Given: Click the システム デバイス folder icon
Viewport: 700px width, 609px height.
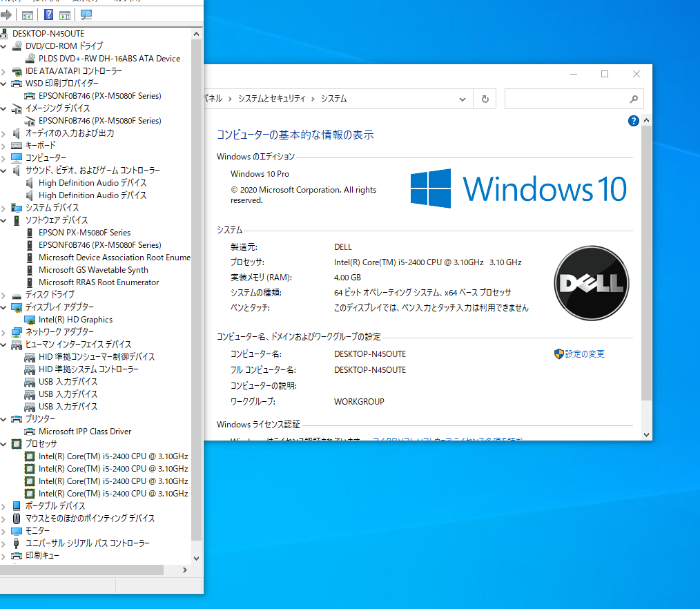Looking at the screenshot, I should 17,208.
